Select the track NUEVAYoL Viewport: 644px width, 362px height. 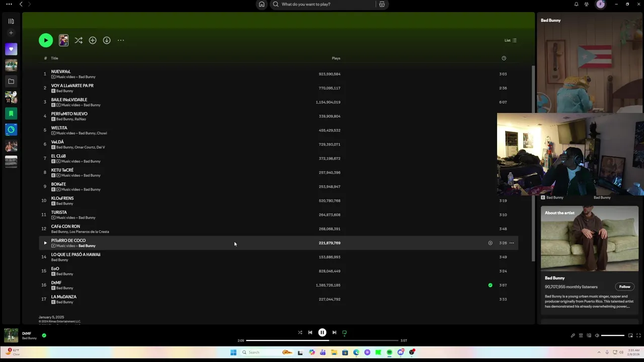click(278, 74)
